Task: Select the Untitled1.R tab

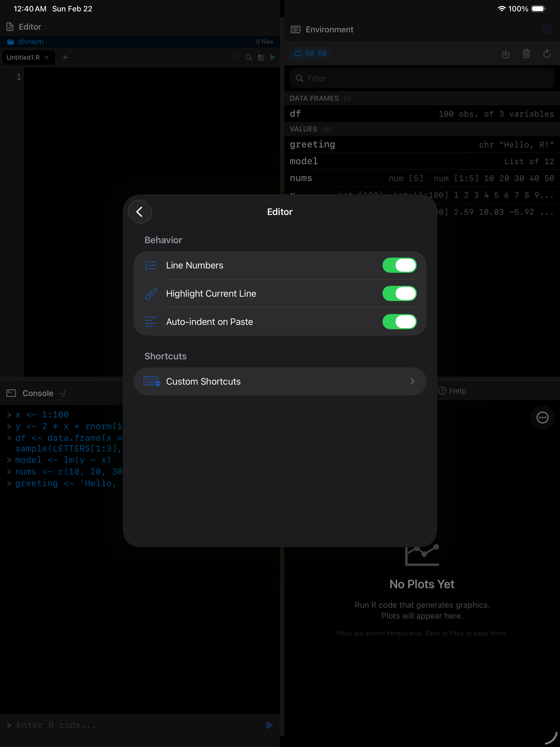Action: 24,58
